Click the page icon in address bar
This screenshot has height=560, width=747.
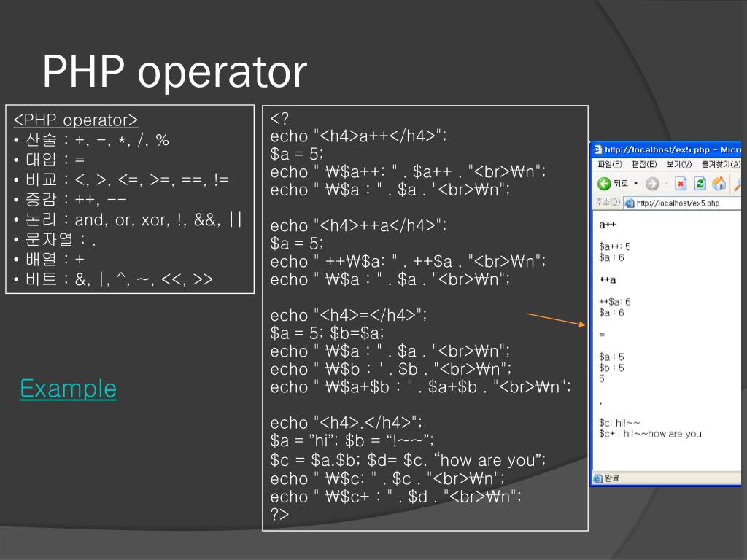pos(630,203)
